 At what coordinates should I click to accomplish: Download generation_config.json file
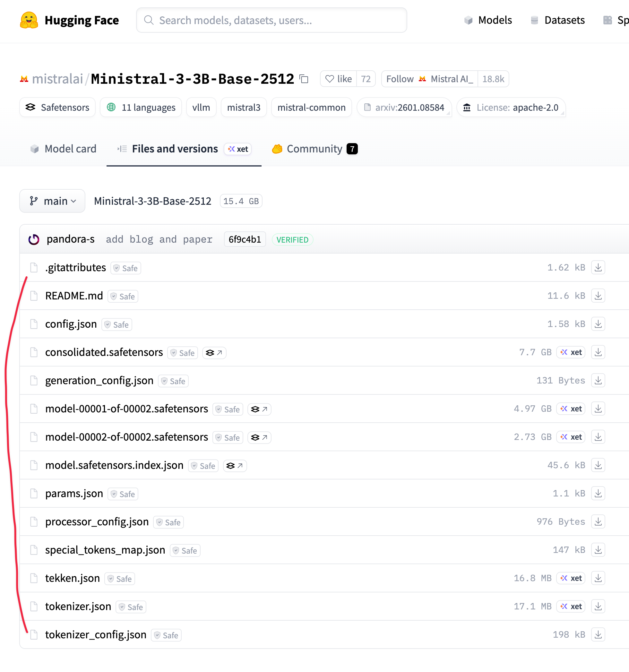pyautogui.click(x=598, y=380)
